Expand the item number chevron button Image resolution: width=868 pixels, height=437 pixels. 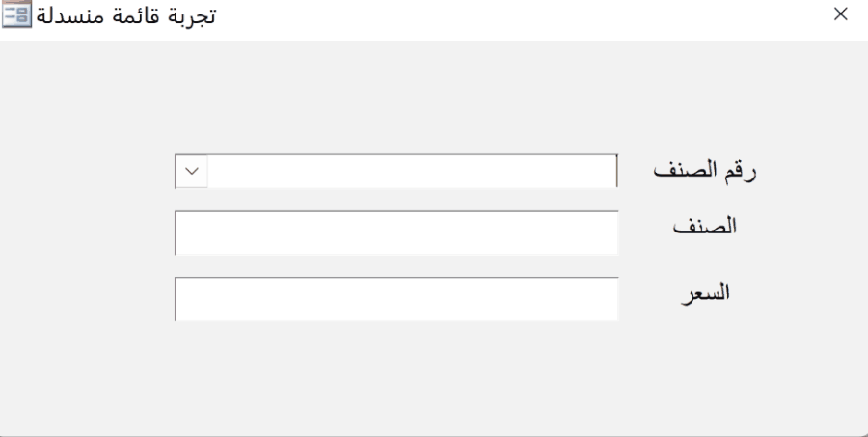(x=192, y=171)
